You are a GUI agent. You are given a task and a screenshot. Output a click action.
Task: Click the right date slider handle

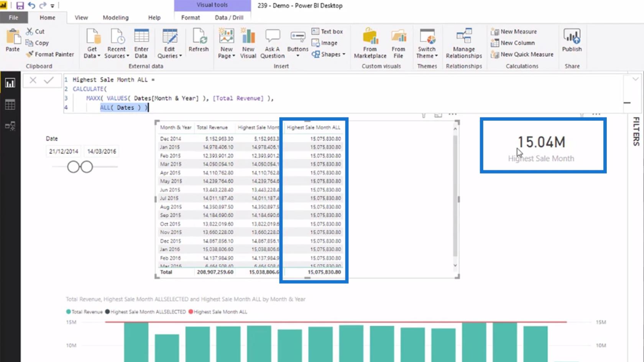click(x=87, y=167)
